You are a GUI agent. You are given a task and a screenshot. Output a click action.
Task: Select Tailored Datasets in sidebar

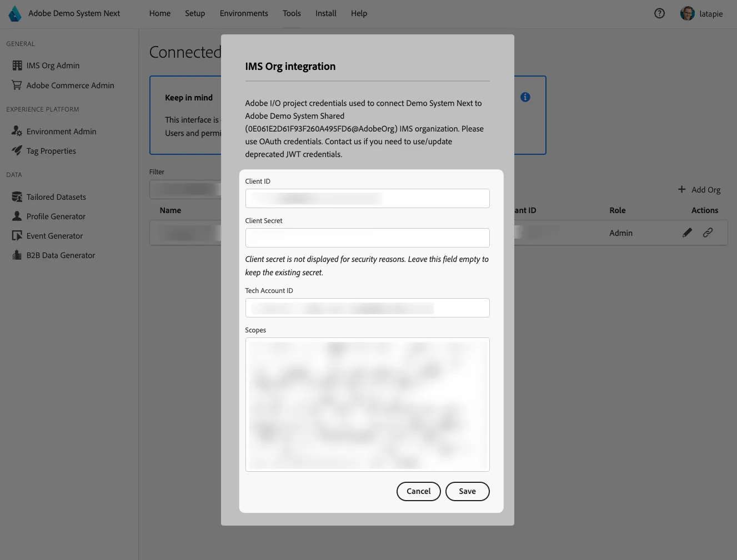(56, 197)
